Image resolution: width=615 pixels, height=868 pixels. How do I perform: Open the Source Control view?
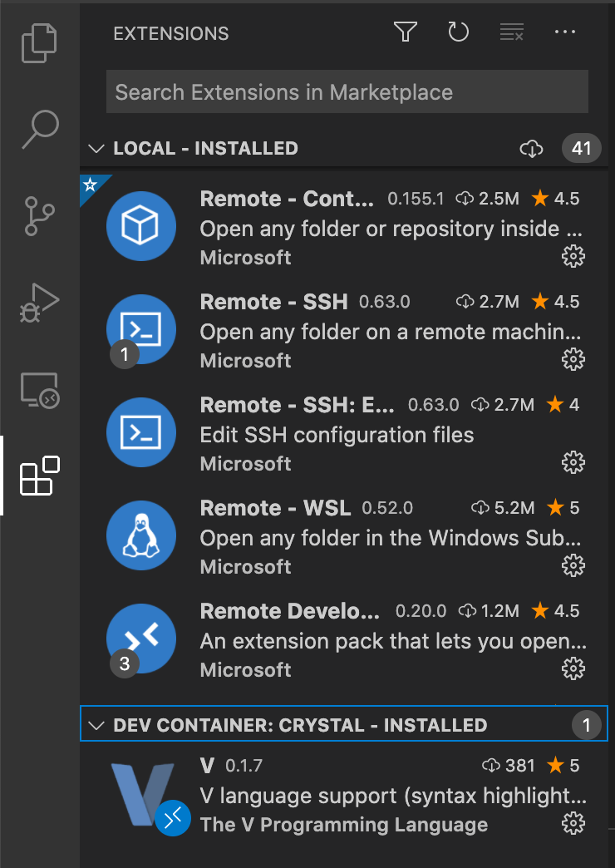[39, 216]
